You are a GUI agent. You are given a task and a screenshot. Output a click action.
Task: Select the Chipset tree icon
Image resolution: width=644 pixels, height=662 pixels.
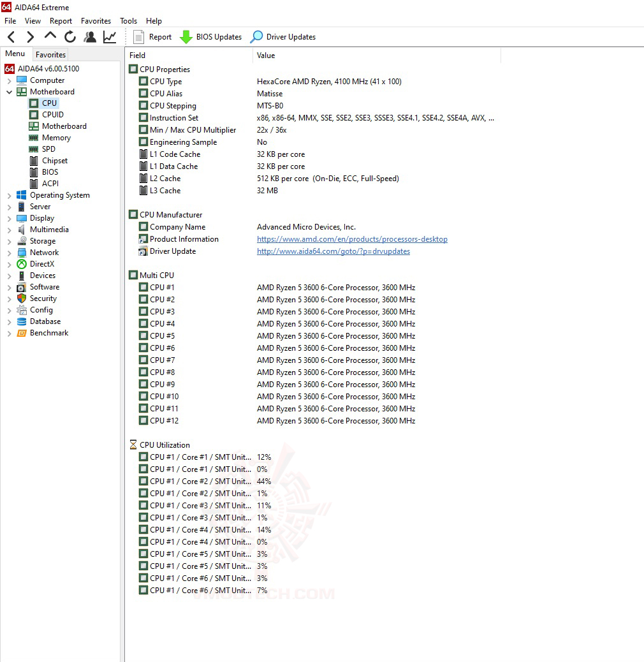tap(34, 161)
